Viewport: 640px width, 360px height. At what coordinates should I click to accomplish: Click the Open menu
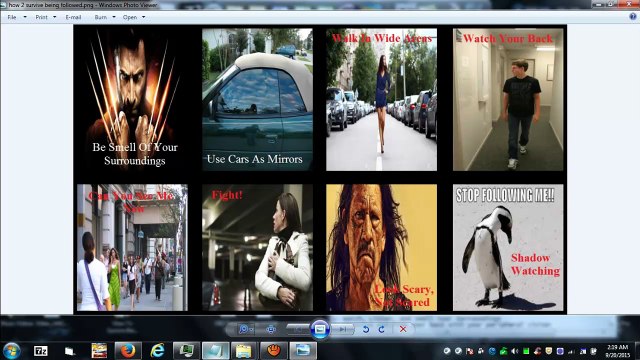tap(130, 17)
